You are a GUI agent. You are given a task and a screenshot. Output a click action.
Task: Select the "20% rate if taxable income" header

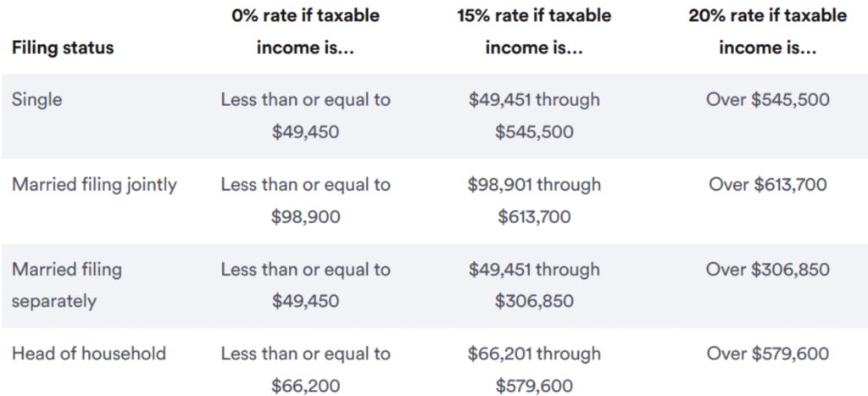767,31
